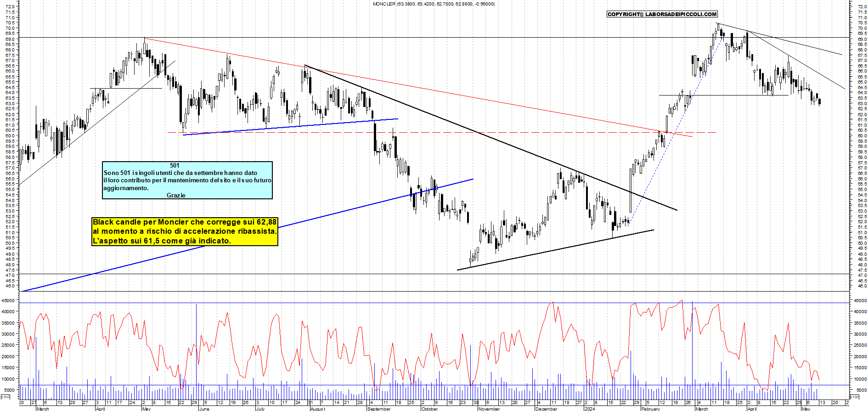
Task: Select the line 'Sono 501 i singoli utenti che da settembre hanno dato'
Action: click(x=180, y=173)
